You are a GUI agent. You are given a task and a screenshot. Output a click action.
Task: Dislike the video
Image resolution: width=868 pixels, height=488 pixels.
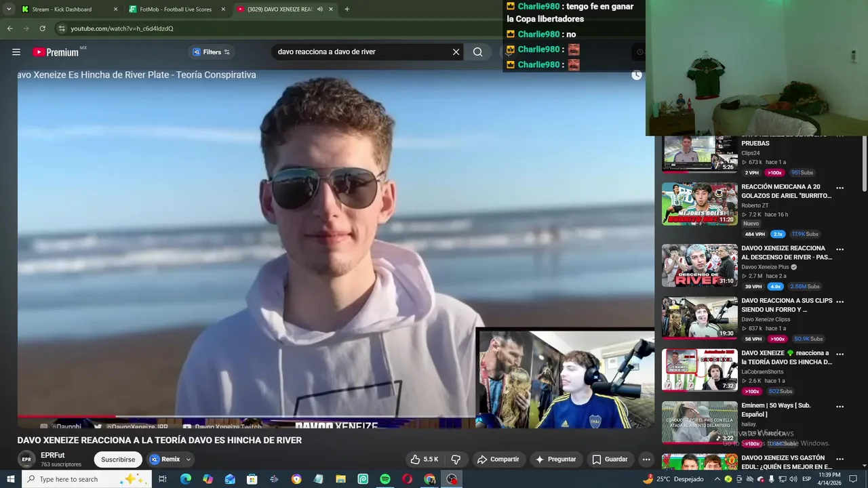coord(456,460)
